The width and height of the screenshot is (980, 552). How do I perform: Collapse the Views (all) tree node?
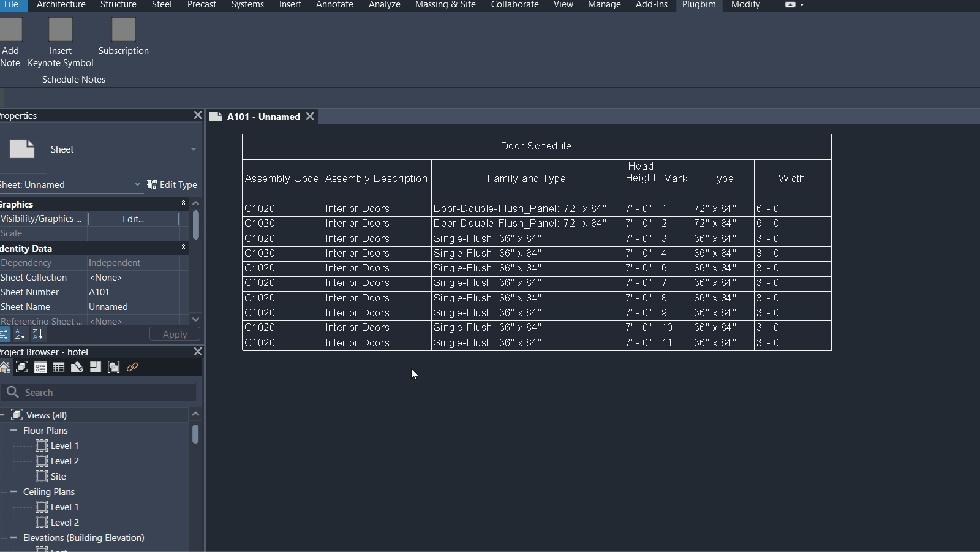[3, 415]
